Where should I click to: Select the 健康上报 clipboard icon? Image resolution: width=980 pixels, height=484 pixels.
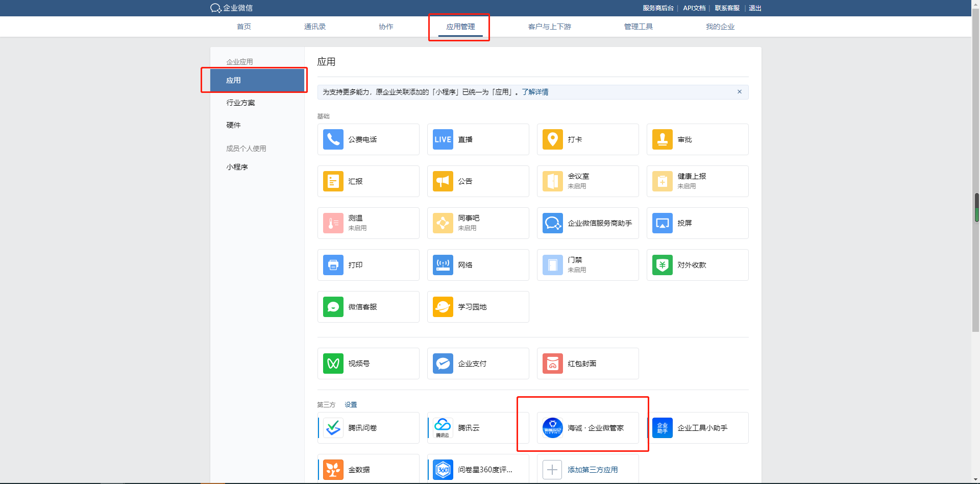tap(662, 181)
